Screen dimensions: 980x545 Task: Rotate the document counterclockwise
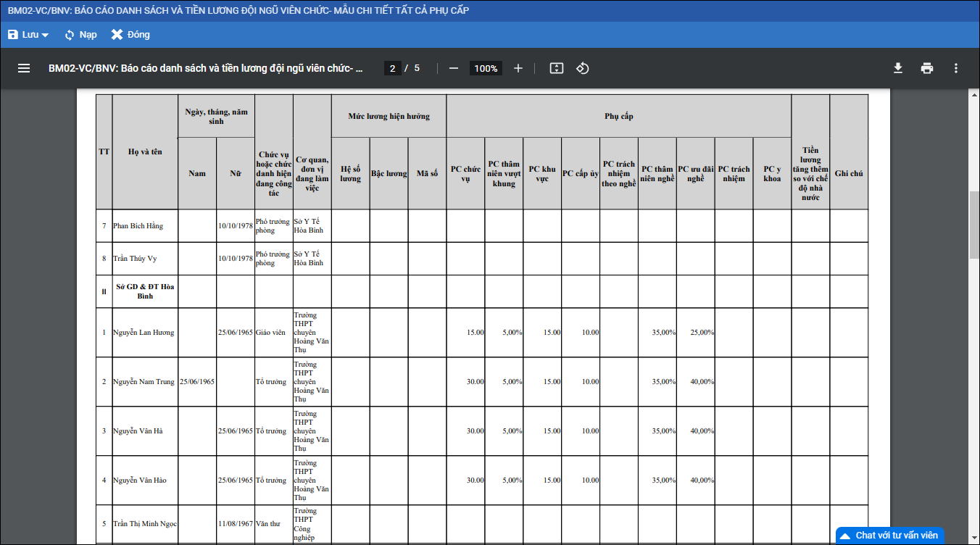582,68
